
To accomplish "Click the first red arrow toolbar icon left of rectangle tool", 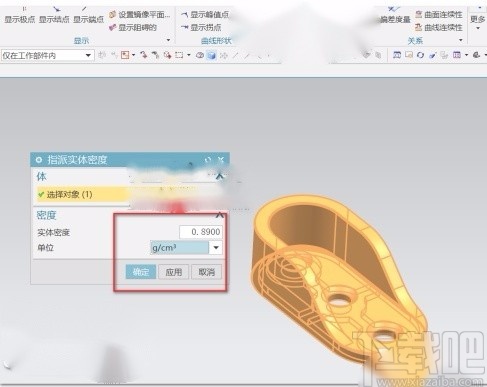I will [x=144, y=55].
